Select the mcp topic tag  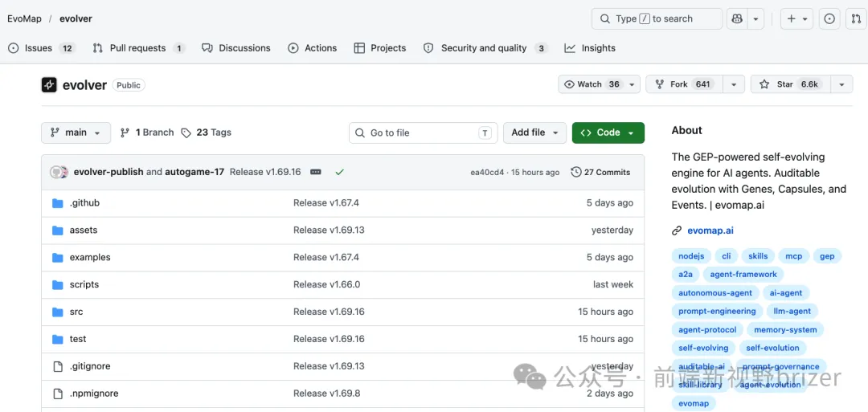coord(794,256)
